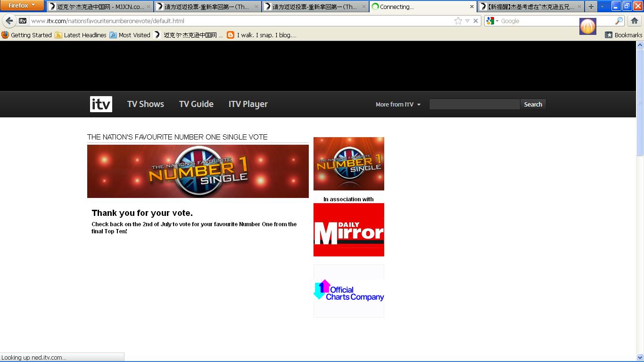Open the Bookmarks menu button
Image resolution: width=644 pixels, height=362 pixels.
tap(623, 35)
